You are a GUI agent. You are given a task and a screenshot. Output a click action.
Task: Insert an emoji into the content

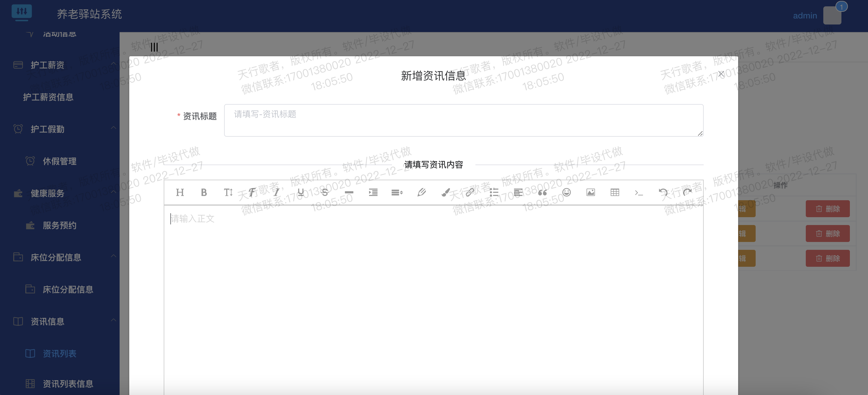click(566, 192)
